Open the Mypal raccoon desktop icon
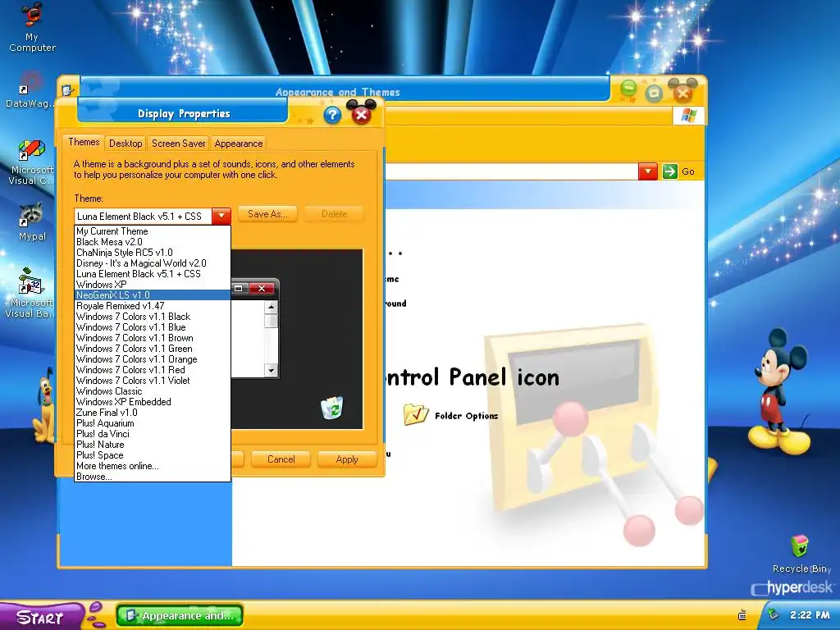Image resolution: width=840 pixels, height=630 pixels. coord(32,221)
